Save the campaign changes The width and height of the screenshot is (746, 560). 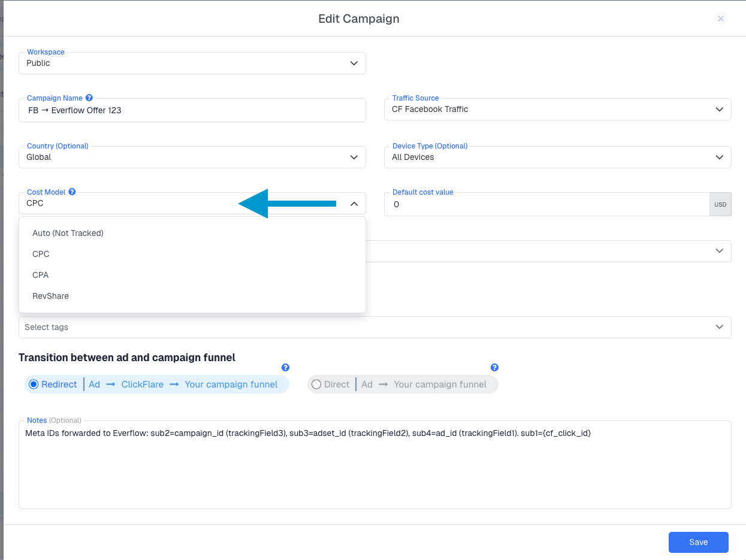(x=698, y=542)
